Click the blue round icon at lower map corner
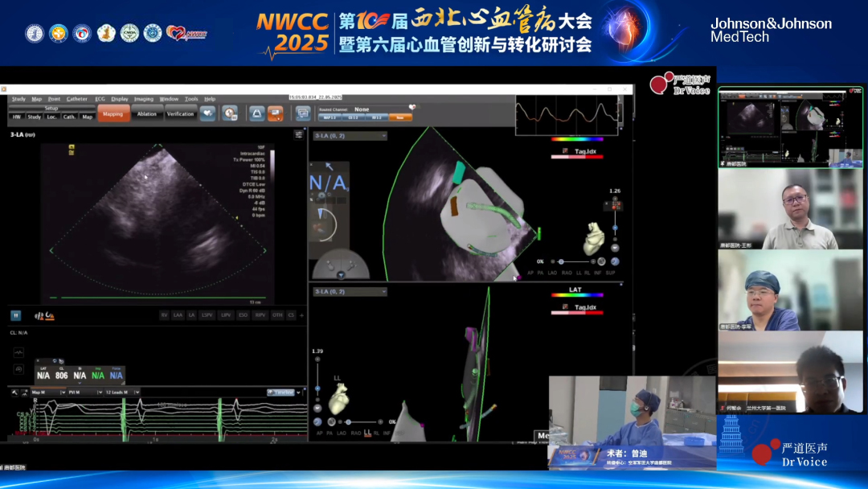 pos(317,422)
